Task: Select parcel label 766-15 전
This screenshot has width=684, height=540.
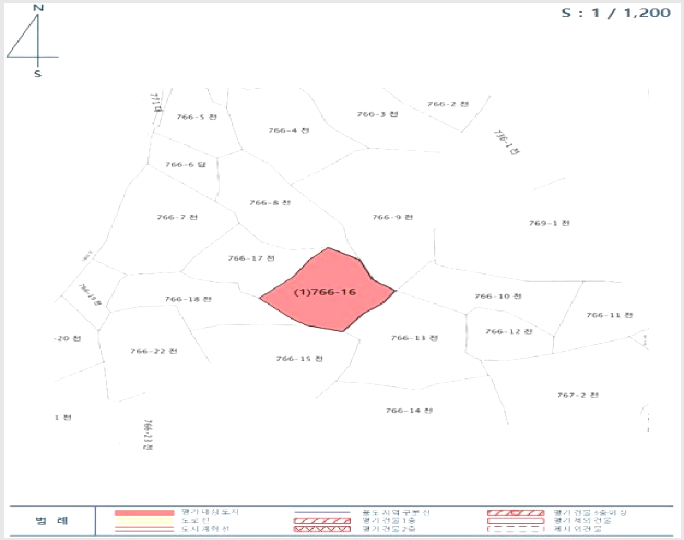Action: click(x=299, y=359)
